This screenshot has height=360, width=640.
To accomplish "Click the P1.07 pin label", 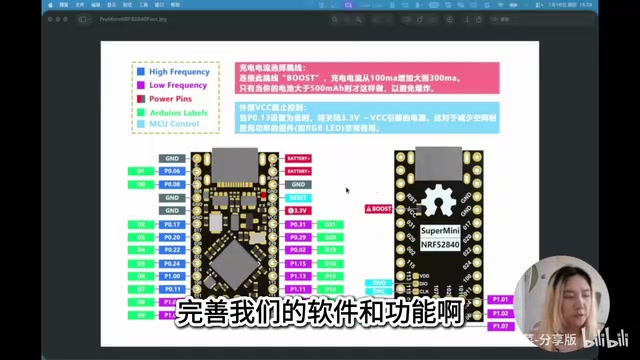I will (500, 327).
